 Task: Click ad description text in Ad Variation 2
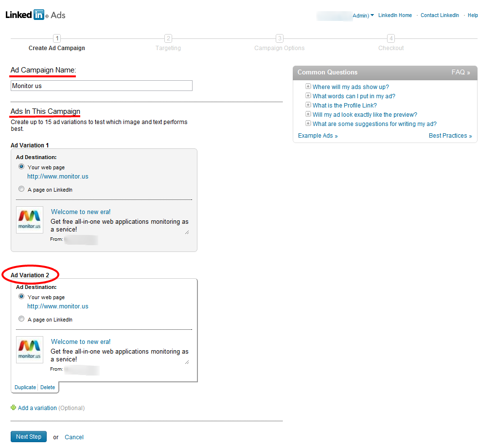[120, 355]
